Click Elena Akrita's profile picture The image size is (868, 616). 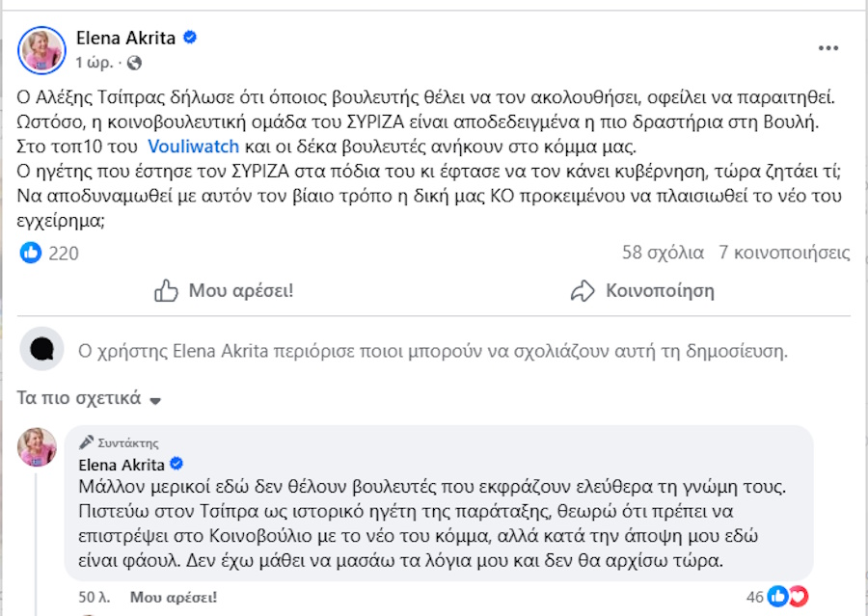tap(40, 50)
